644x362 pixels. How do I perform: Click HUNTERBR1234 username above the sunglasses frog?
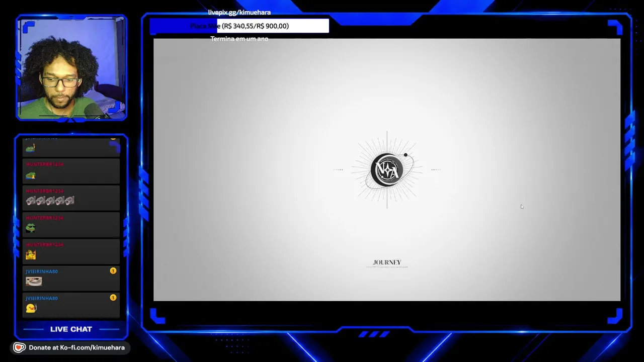pyautogui.click(x=44, y=218)
